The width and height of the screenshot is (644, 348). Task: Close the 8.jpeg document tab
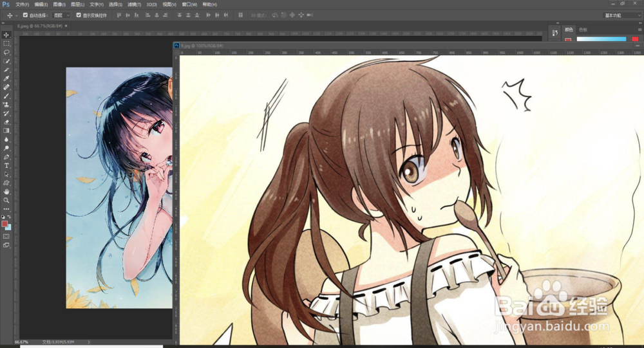pos(66,26)
